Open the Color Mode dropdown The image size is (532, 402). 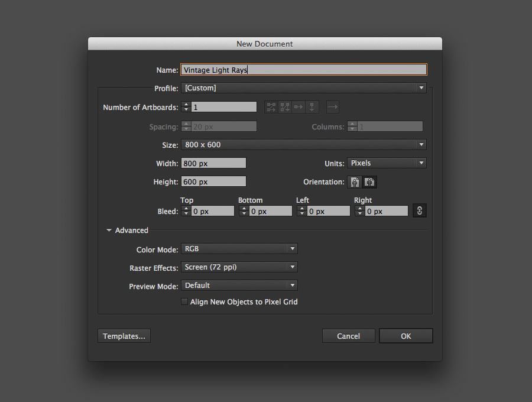(292, 248)
